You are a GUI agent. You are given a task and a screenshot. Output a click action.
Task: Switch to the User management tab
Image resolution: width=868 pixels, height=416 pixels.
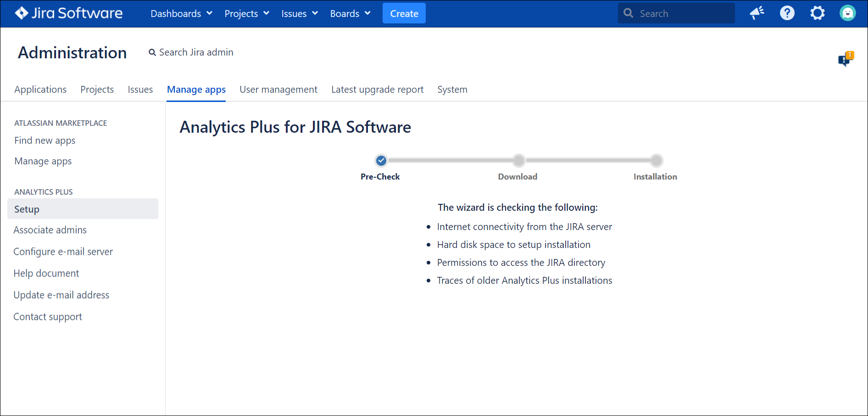point(278,90)
